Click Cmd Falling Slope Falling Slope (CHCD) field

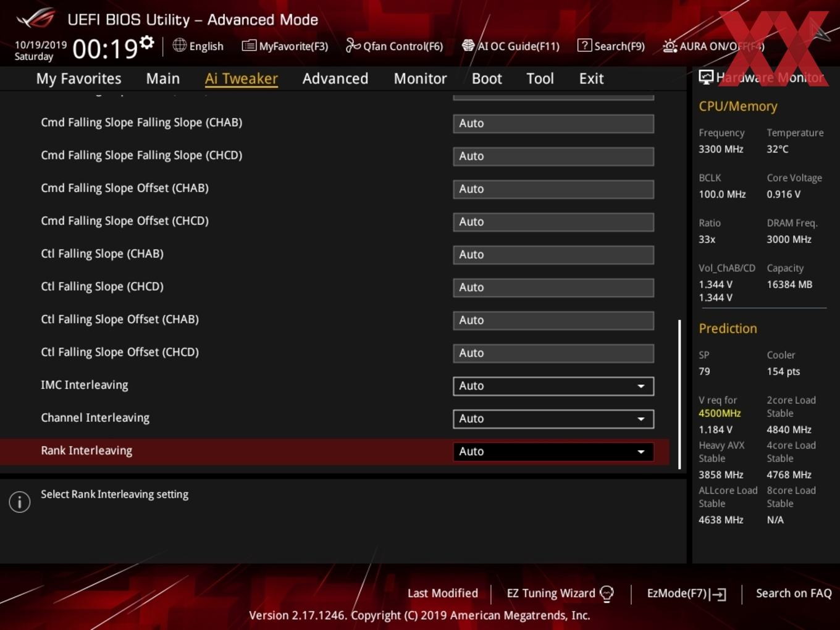coord(553,156)
